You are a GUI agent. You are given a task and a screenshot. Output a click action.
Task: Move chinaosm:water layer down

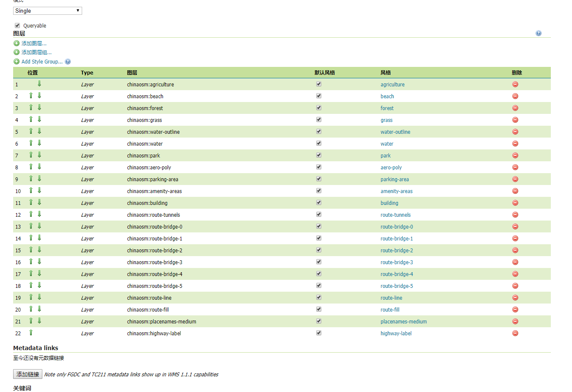39,143
